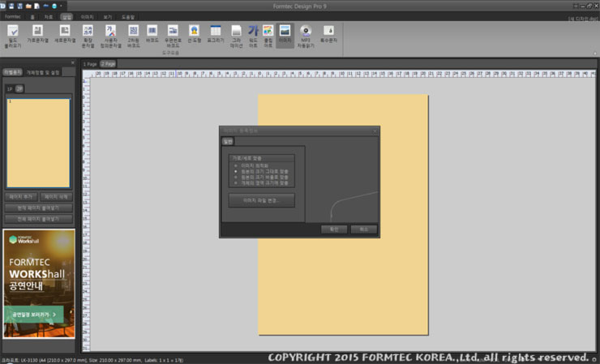The width and height of the screenshot is (600, 364).
Task: Open the Formtec application menu
Action: (13, 17)
